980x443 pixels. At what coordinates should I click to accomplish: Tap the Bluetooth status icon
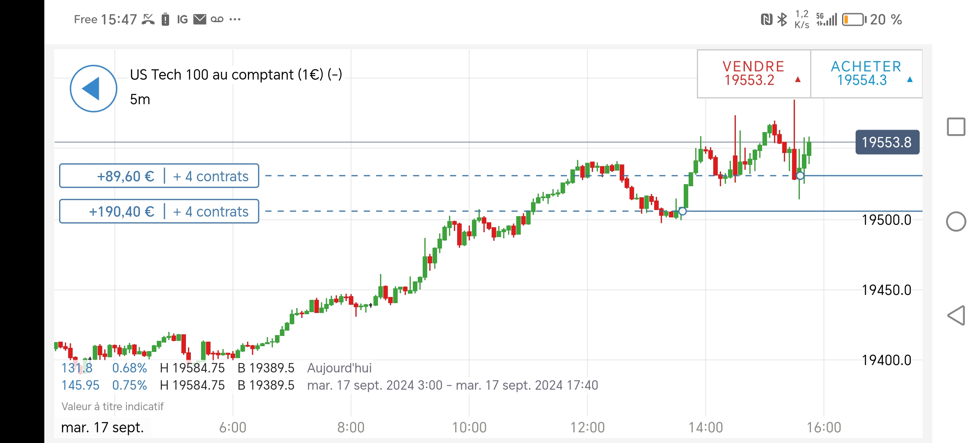[782, 19]
